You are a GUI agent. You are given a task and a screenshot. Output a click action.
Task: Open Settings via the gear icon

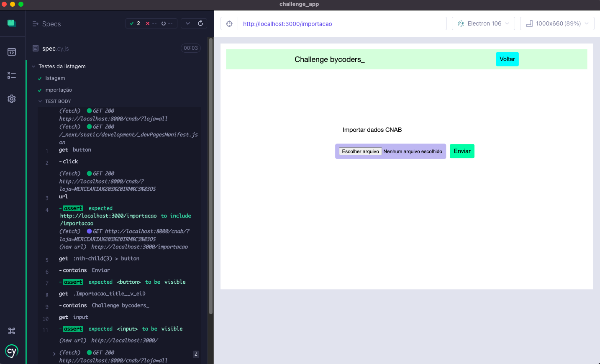[12, 99]
